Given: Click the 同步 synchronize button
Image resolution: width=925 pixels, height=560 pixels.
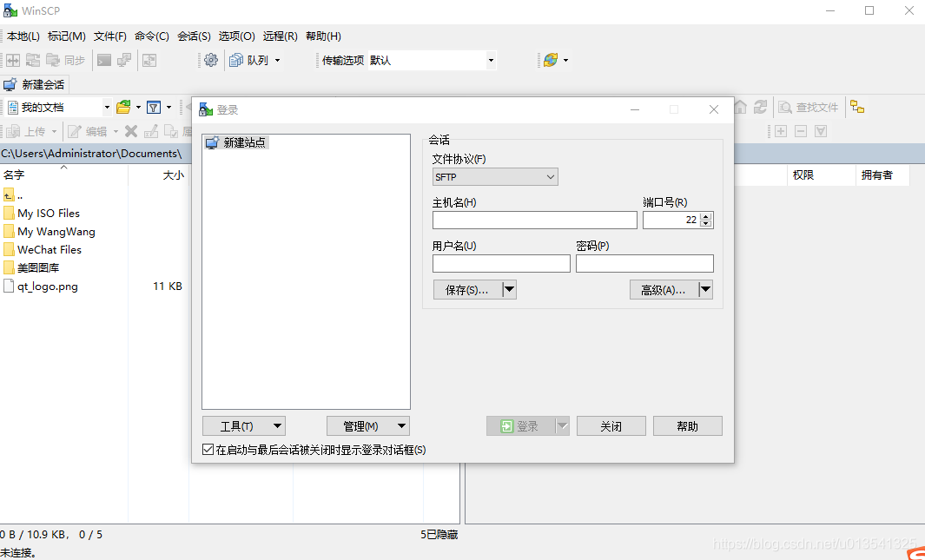Looking at the screenshot, I should 65,60.
